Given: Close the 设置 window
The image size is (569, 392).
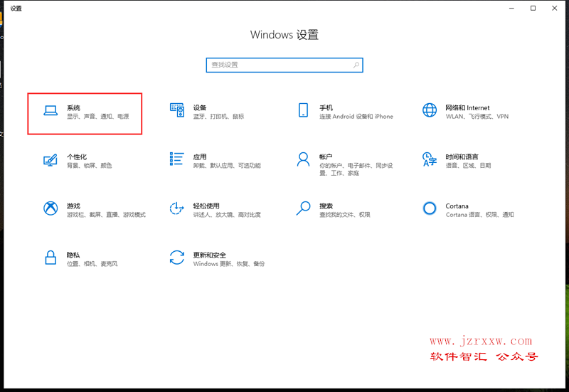Looking at the screenshot, I should pyautogui.click(x=555, y=8).
